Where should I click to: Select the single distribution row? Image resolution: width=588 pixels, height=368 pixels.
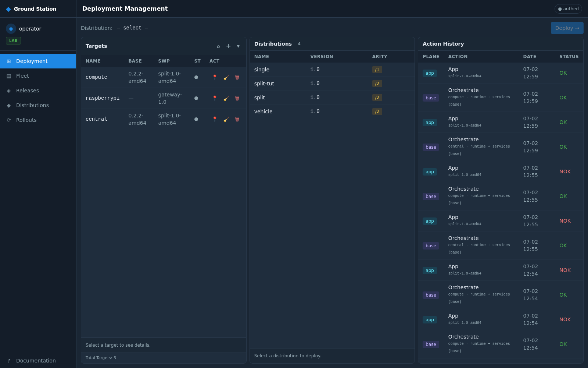tap(332, 70)
